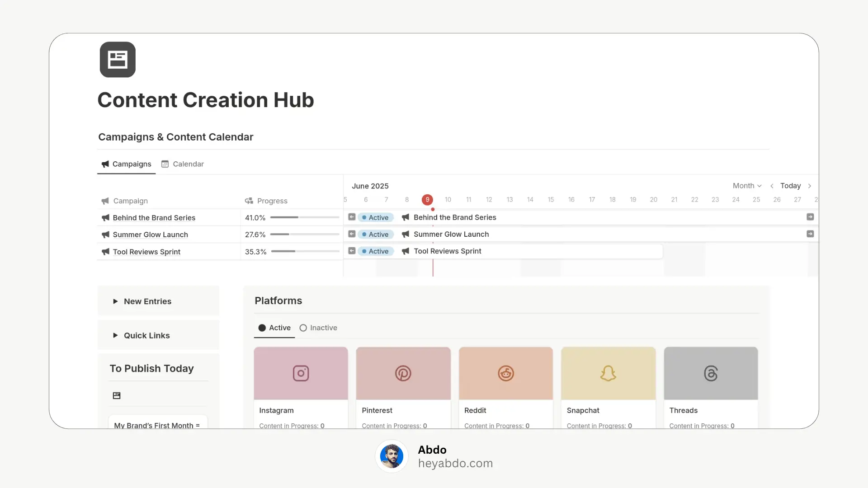Open the Month view dropdown
The width and height of the screenshot is (868, 488).
click(747, 186)
